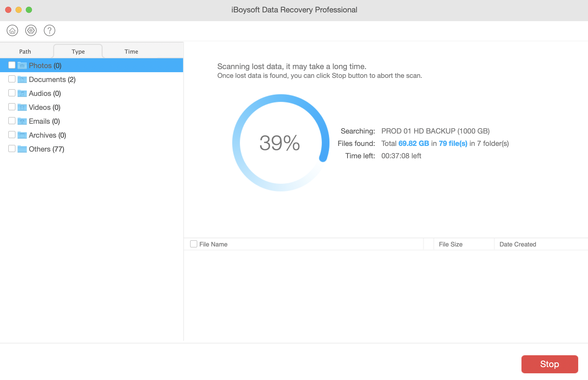Viewport: 588px width, 380px height.
Task: Select the Videos (0) category row
Action: [92, 107]
